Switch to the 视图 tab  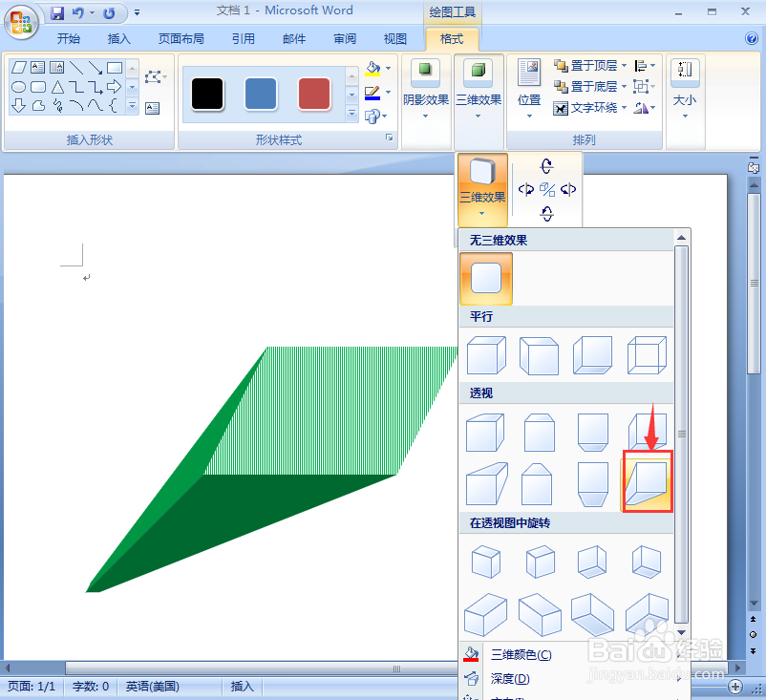(394, 38)
